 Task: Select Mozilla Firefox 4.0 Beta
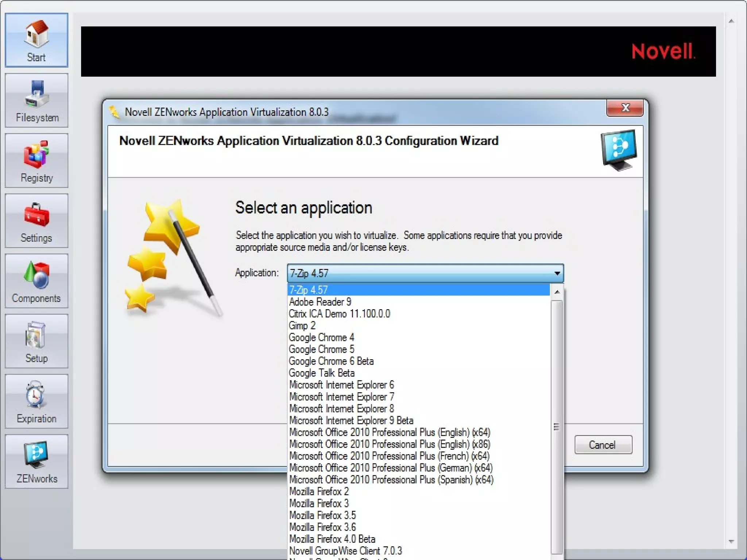tap(419, 539)
